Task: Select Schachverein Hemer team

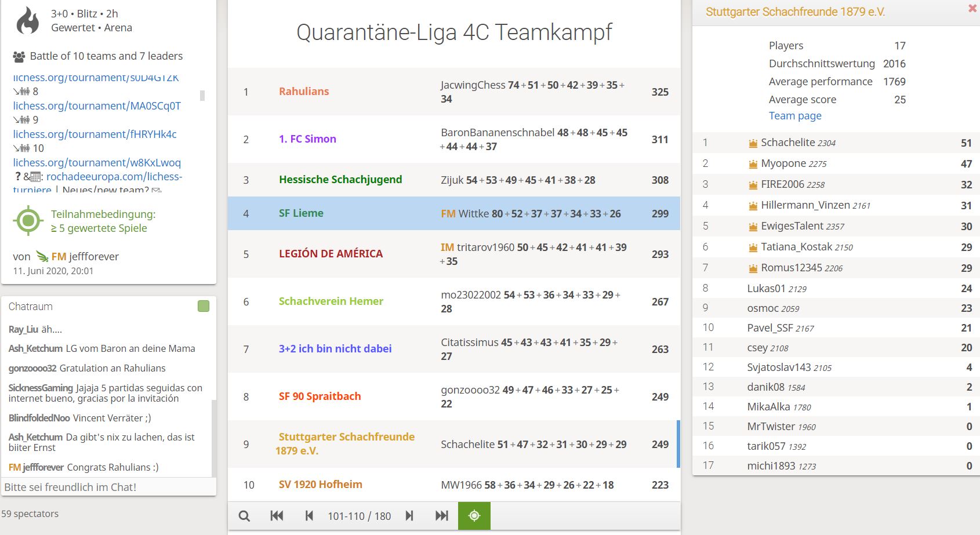Action: (x=331, y=301)
